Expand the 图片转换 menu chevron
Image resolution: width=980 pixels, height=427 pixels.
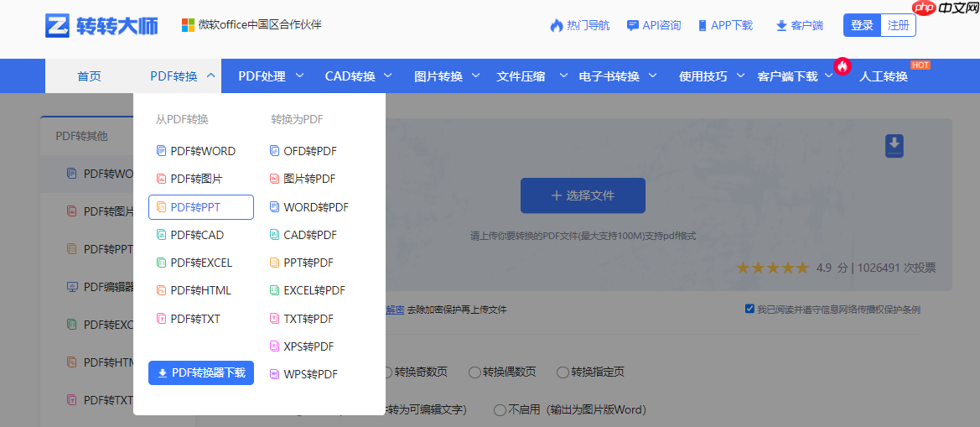475,76
